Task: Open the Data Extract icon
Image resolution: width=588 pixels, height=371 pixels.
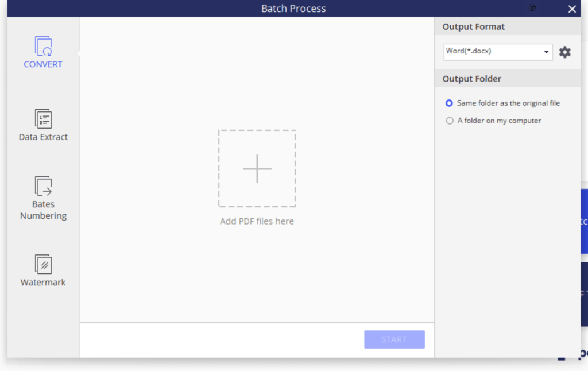Action: point(43,119)
